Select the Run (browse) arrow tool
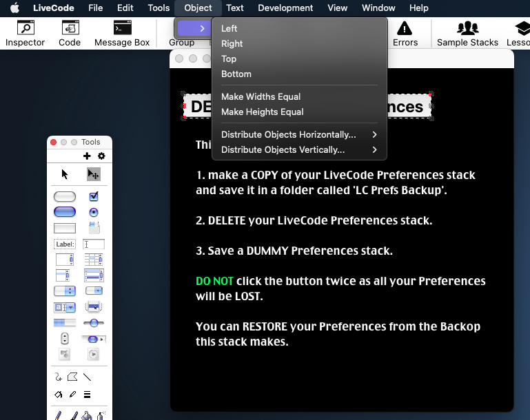Image resolution: width=530 pixels, height=420 pixels. pyautogui.click(x=65, y=174)
